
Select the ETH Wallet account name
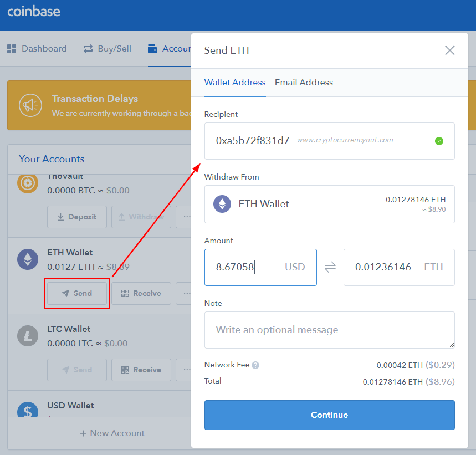coord(70,253)
